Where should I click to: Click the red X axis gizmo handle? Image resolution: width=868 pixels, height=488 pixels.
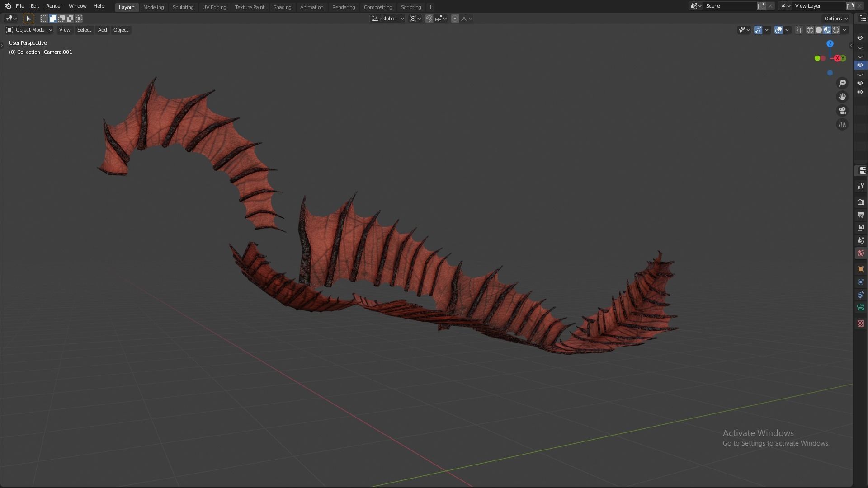(838, 58)
